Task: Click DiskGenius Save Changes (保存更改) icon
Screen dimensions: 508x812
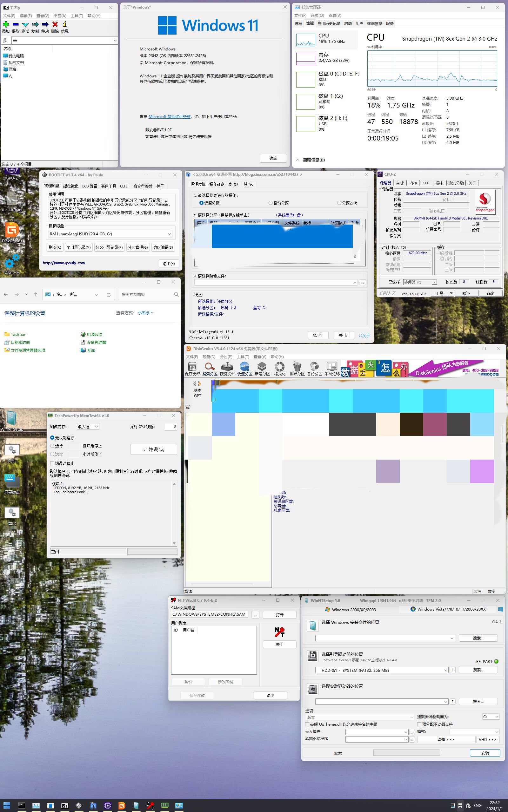Action: [192, 366]
